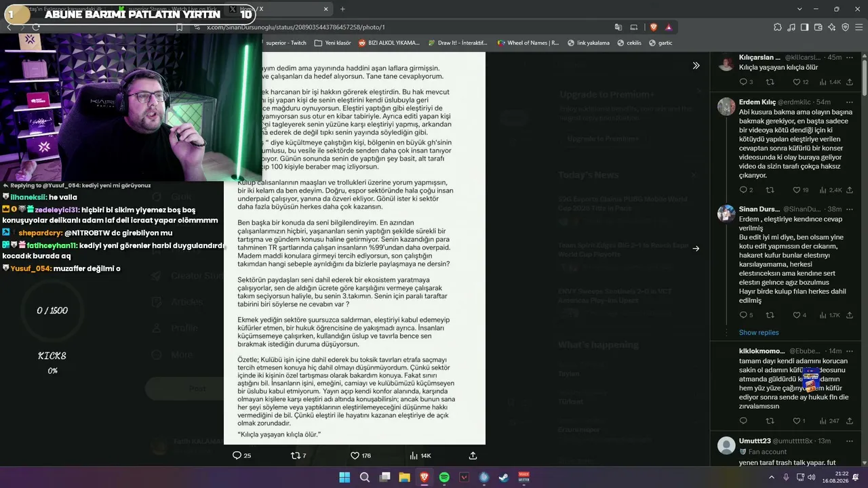Screen dimensions: 868x488
Task: Open Kılıçarslan's profile avatar
Action: tap(726, 62)
